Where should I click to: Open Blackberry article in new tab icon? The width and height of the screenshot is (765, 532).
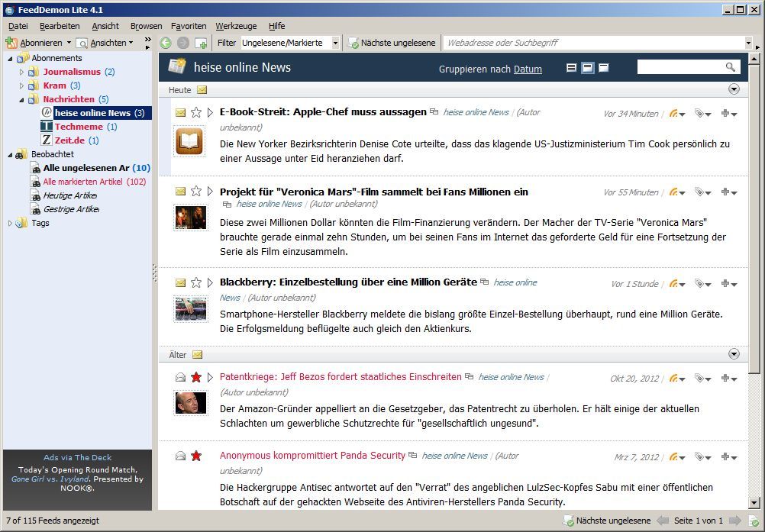click(485, 282)
